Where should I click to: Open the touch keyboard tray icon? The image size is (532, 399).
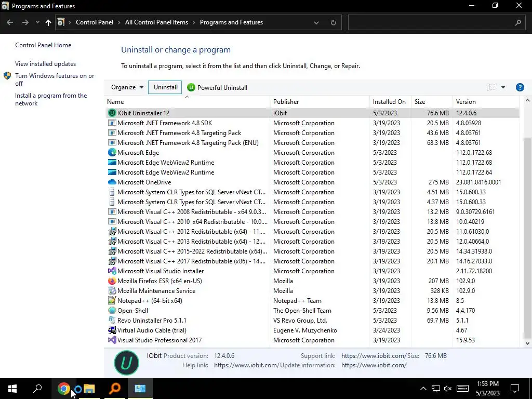462,389
